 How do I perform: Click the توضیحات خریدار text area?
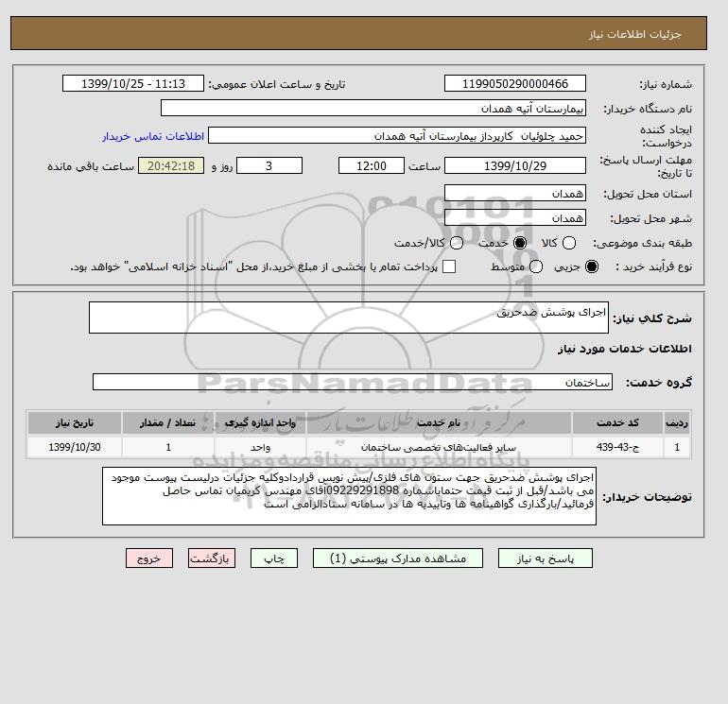pos(349,496)
